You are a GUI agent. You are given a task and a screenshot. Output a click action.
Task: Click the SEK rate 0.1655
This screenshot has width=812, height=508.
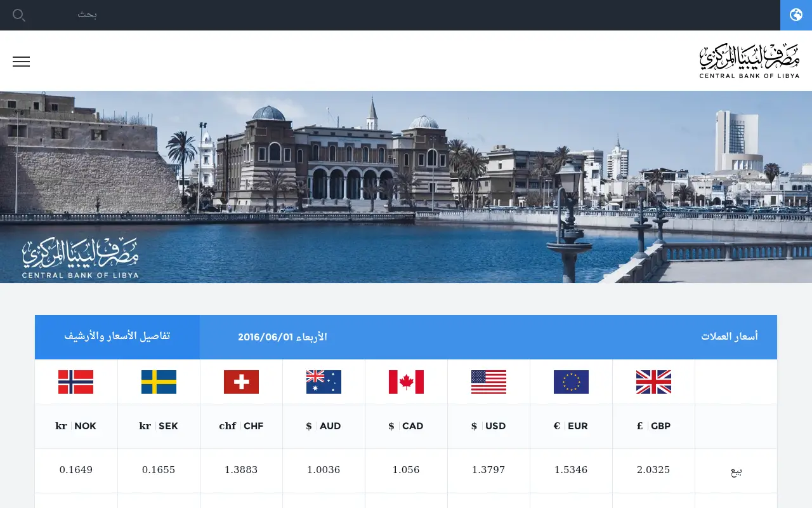(x=159, y=470)
